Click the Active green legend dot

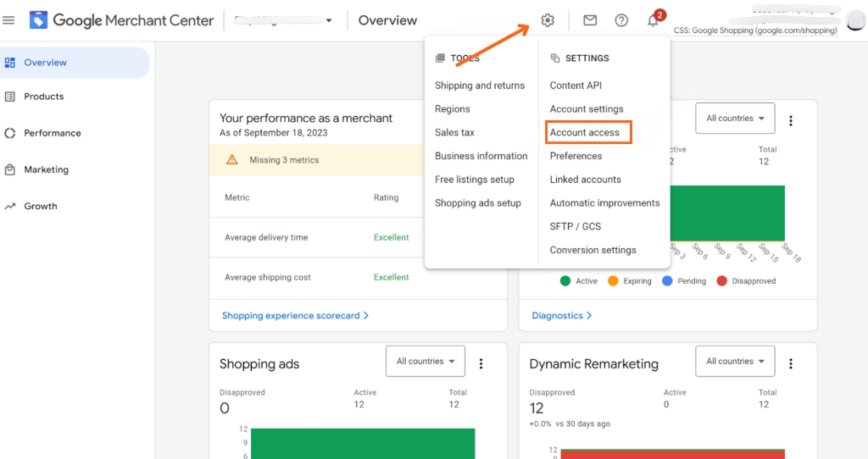(x=565, y=281)
